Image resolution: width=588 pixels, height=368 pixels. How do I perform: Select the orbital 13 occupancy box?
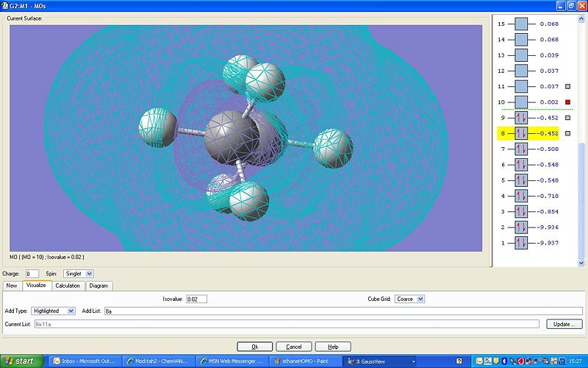pos(521,55)
